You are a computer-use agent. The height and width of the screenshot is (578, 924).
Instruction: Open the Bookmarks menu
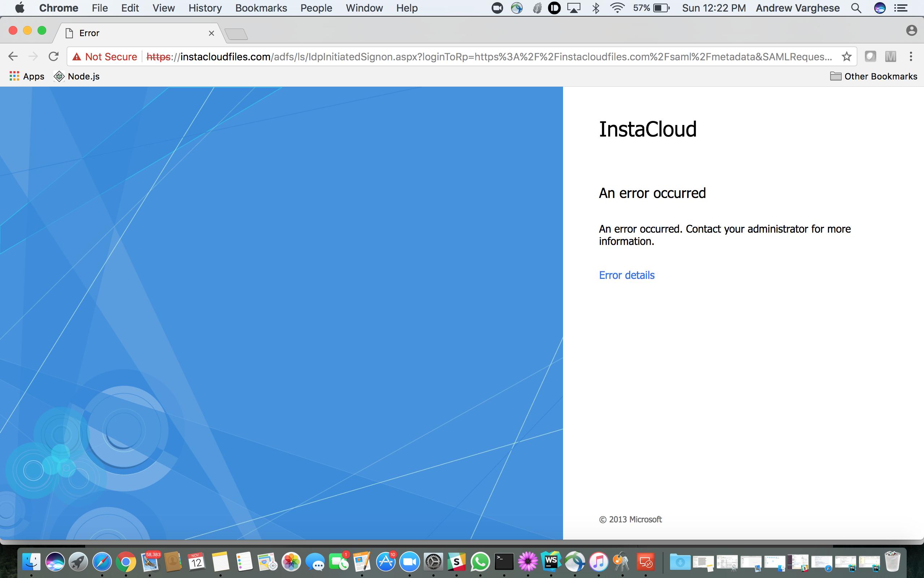tap(261, 8)
